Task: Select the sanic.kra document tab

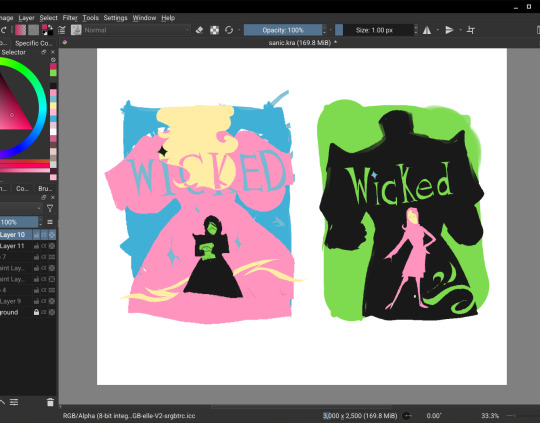Action: click(302, 43)
